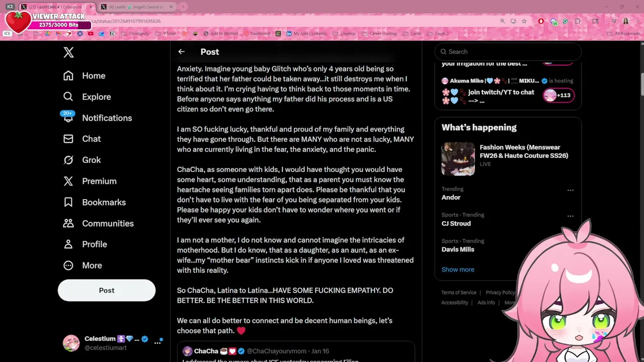Click Show more under What's happening
Viewport: 644px width, 362px height.
click(458, 269)
